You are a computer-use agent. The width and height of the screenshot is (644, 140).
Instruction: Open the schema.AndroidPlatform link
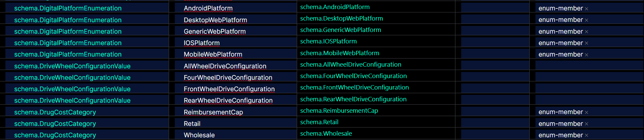point(335,7)
